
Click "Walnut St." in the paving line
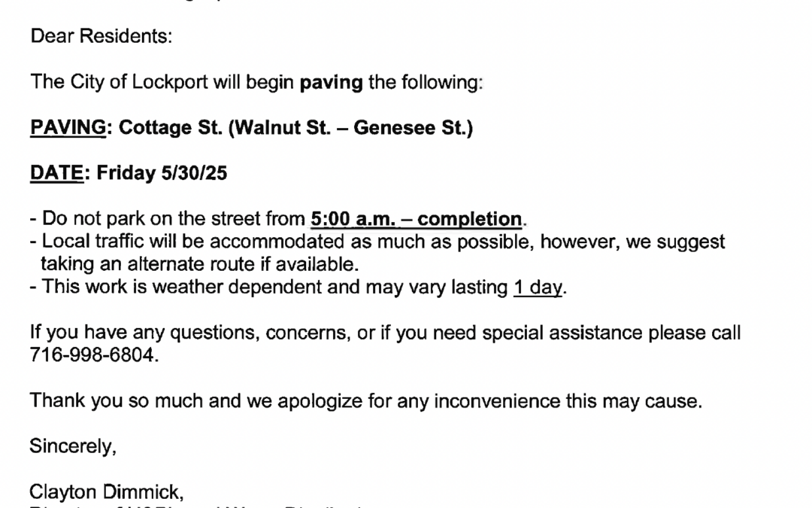point(279,127)
